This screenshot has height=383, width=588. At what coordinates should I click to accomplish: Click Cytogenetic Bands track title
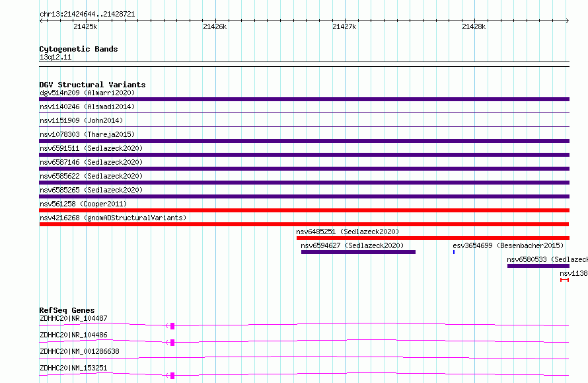[x=79, y=49]
